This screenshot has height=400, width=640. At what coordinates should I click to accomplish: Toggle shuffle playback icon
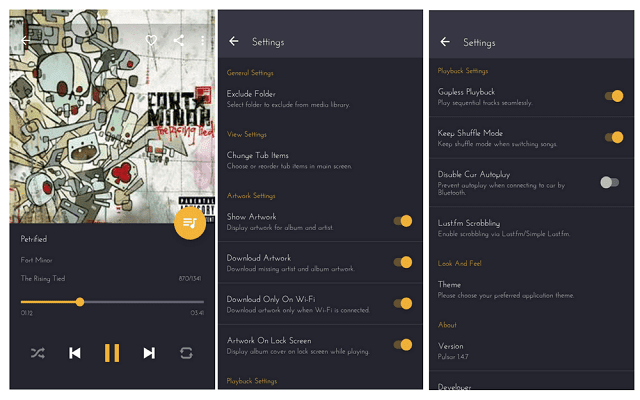click(38, 353)
